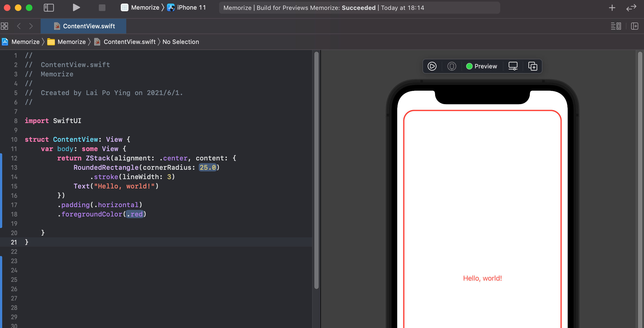Click the Library plus button

[612, 8]
